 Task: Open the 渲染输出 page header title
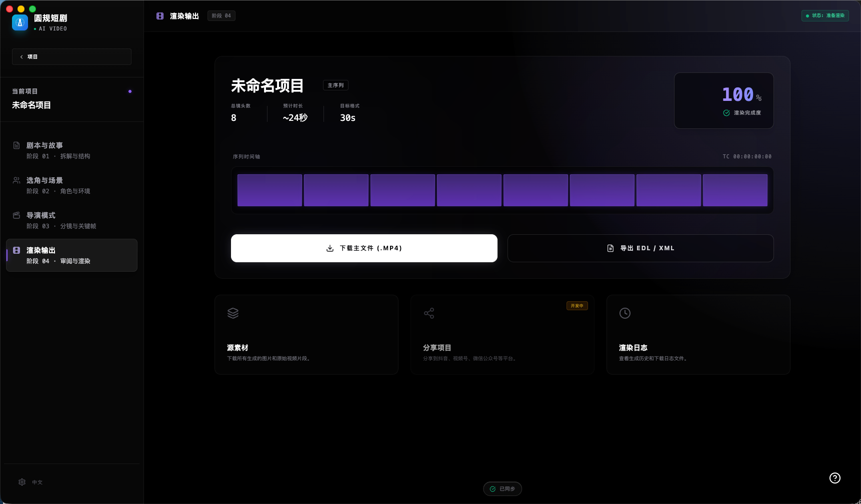(x=183, y=15)
